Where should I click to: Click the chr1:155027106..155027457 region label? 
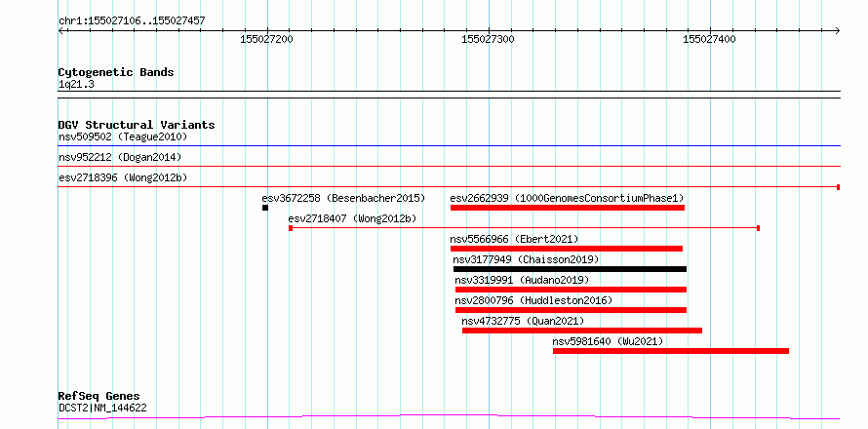[132, 21]
